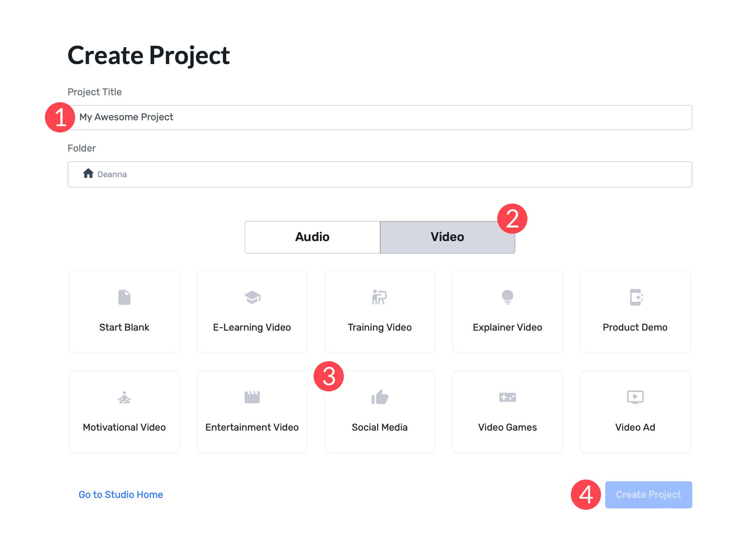This screenshot has height=554, width=756.
Task: Open Go to Studio Home link
Action: (121, 494)
